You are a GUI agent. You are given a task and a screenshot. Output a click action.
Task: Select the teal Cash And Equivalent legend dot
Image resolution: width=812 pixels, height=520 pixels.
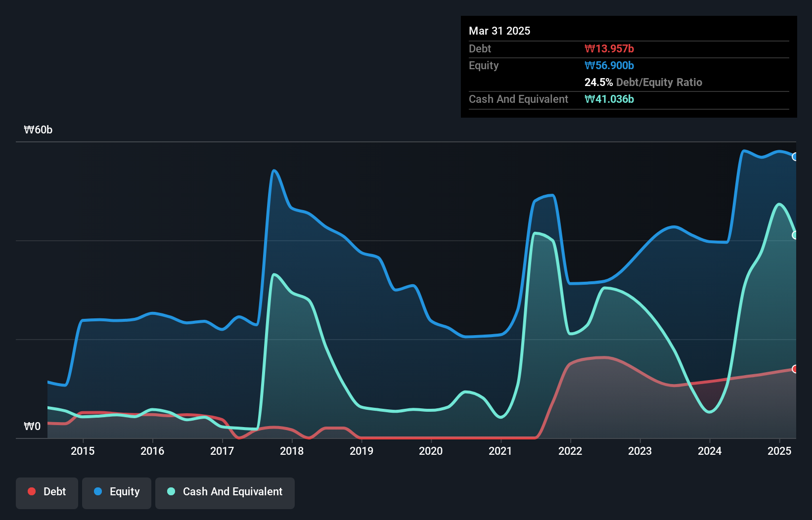click(x=171, y=491)
